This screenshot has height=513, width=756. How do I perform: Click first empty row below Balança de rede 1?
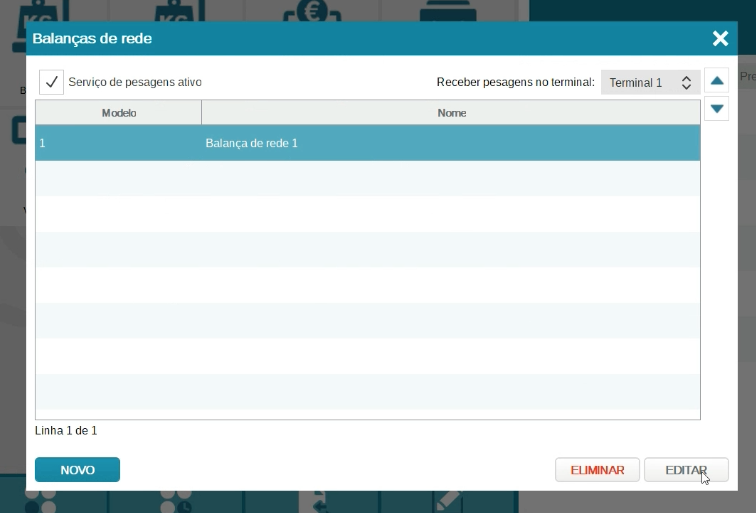(x=367, y=179)
